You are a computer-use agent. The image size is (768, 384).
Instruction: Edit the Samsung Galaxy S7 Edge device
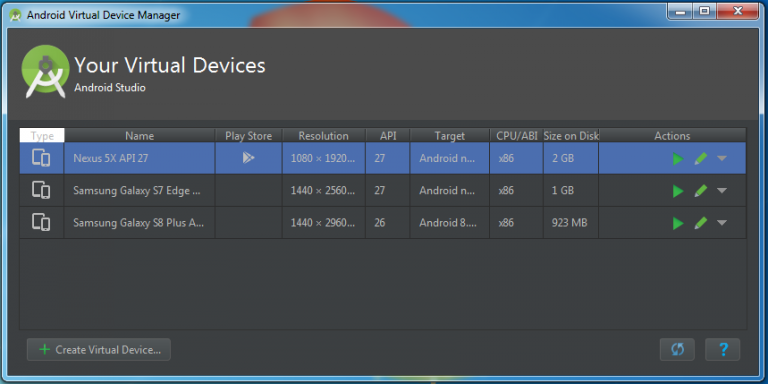click(701, 191)
